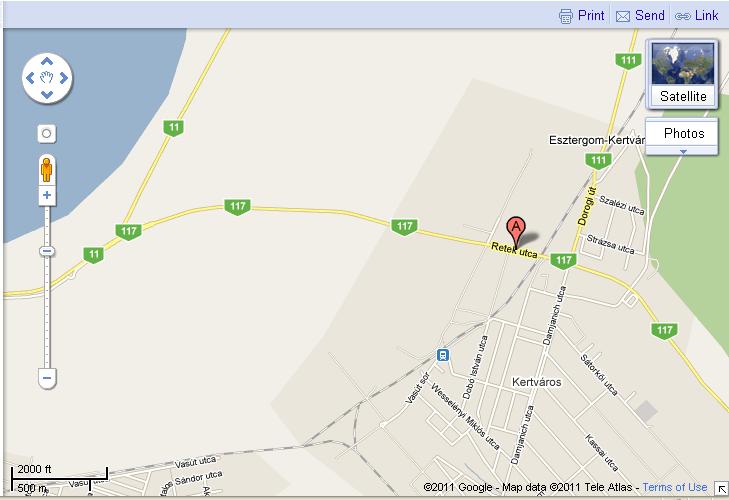Pan the map left with the arrow
Image resolution: width=729 pixels, height=500 pixels.
[30, 78]
